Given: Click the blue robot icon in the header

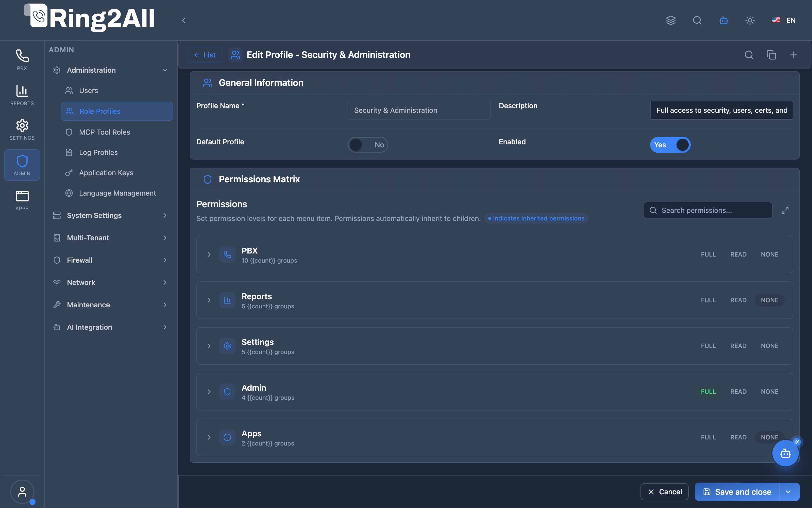Looking at the screenshot, I should (723, 20).
